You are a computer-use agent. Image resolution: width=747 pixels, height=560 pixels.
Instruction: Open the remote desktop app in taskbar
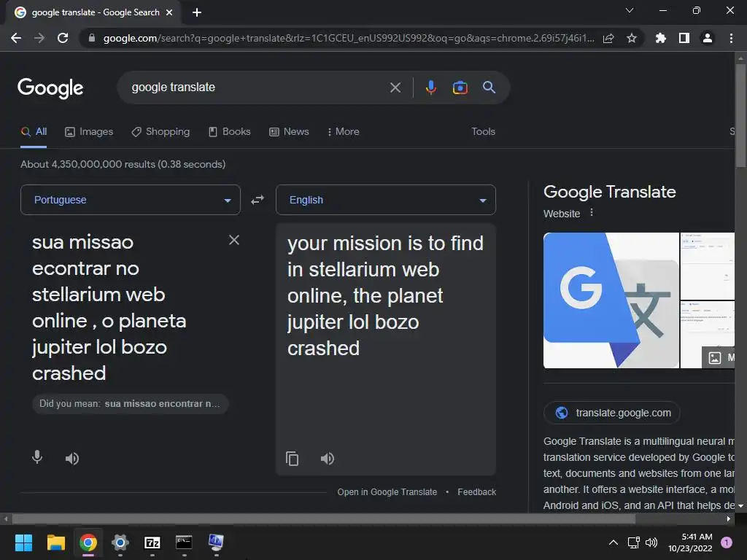[216, 542]
